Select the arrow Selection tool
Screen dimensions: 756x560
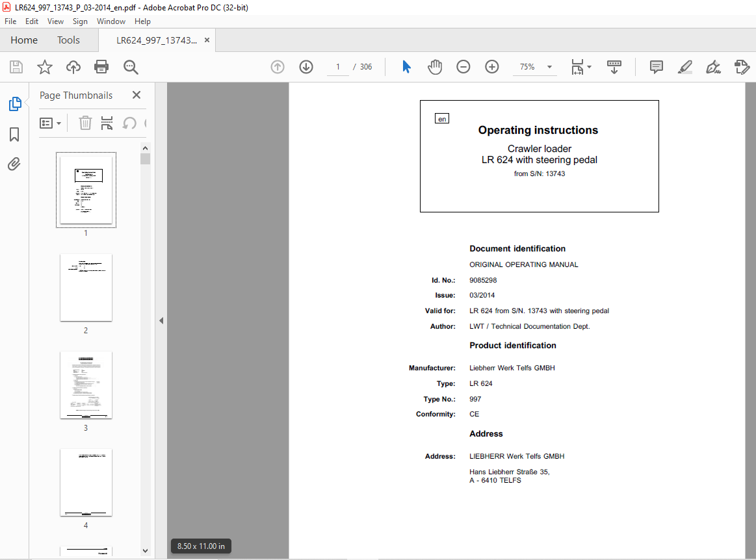pyautogui.click(x=406, y=67)
